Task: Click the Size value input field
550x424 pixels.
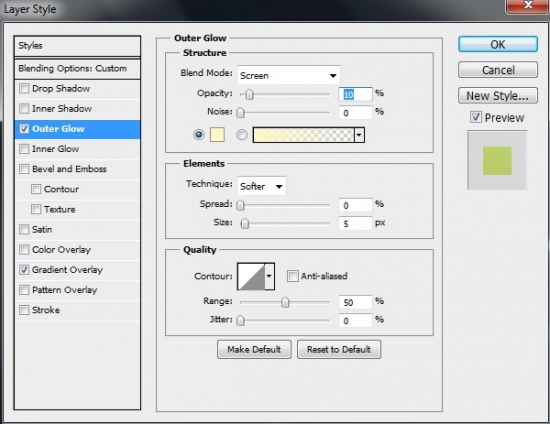Action: (x=355, y=223)
